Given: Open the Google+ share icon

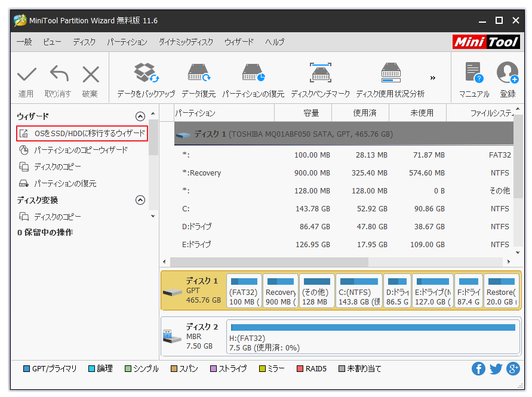Looking at the screenshot, I should pos(513,369).
